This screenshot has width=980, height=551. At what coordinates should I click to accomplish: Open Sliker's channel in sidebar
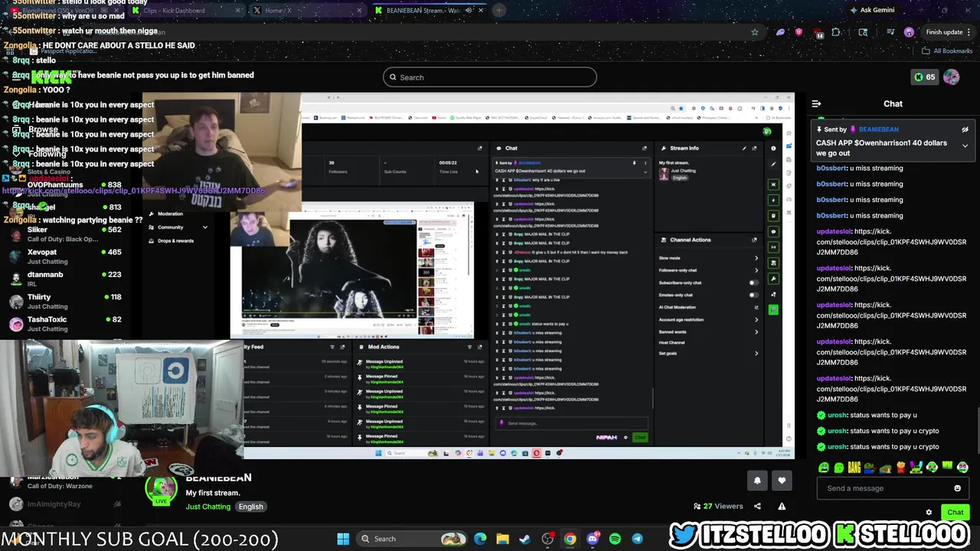pos(65,234)
